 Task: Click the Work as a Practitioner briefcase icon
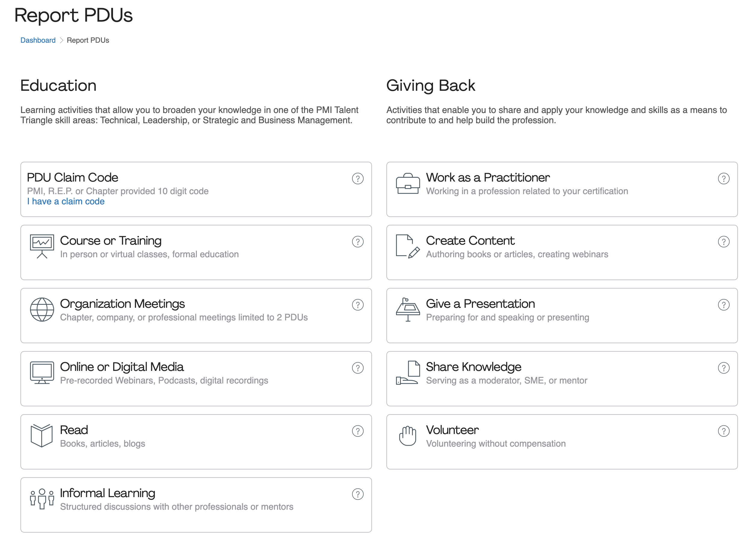click(x=408, y=183)
